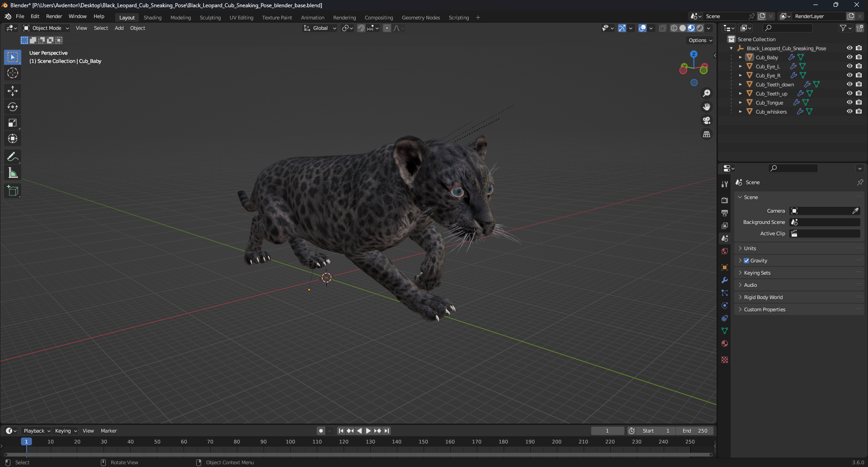Viewport: 868px width, 467px height.
Task: Open the Tool properties tab
Action: point(725,184)
